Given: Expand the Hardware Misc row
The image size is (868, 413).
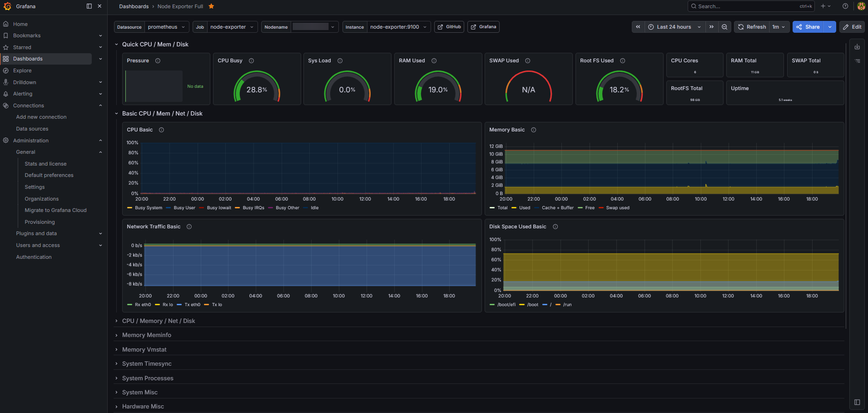Looking at the screenshot, I should pos(143,407).
